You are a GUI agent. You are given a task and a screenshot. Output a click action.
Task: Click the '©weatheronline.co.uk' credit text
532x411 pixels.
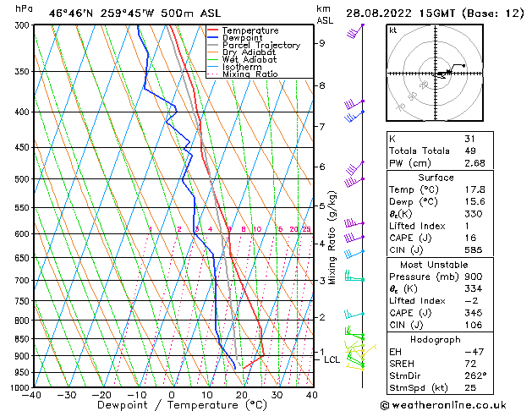pyautogui.click(x=443, y=405)
